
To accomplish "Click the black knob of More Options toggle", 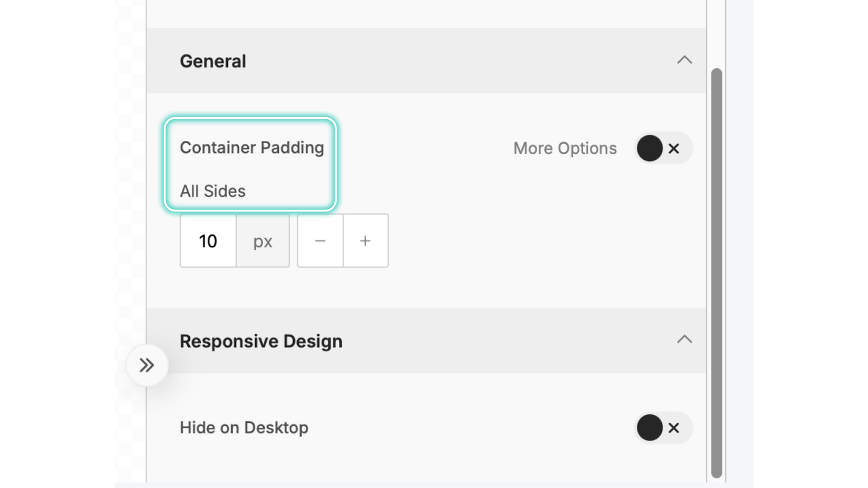I will click(649, 148).
